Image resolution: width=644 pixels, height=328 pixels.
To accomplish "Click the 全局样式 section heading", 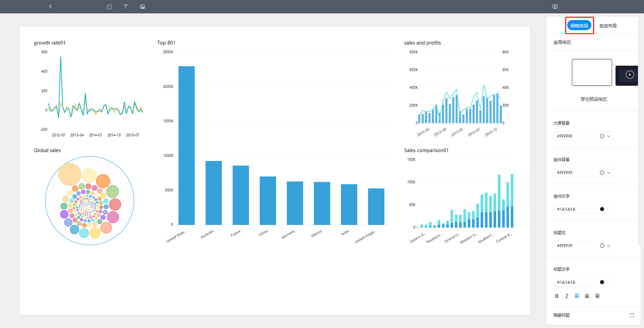I will pos(562,42).
